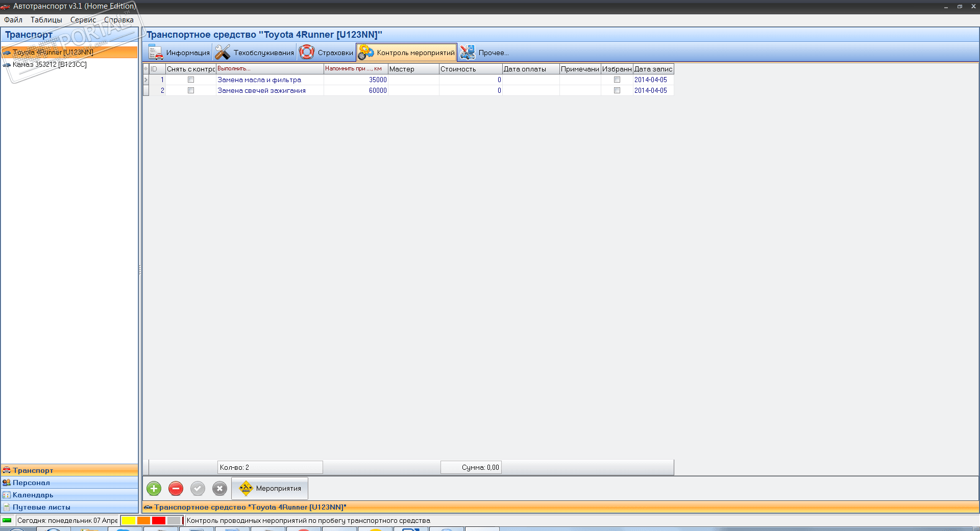Click the Избранное column header
Viewport: 980px width, 531px height.
[x=617, y=69]
